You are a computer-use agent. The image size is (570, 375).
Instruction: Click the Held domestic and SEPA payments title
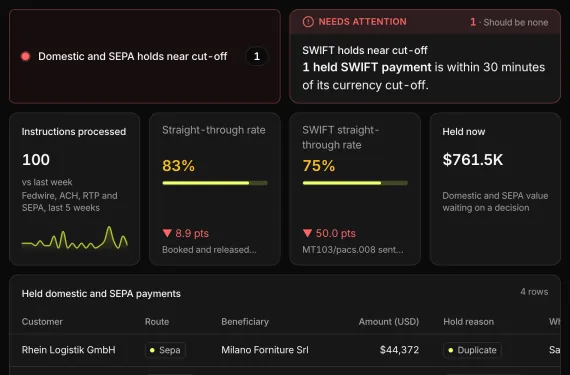(x=101, y=294)
